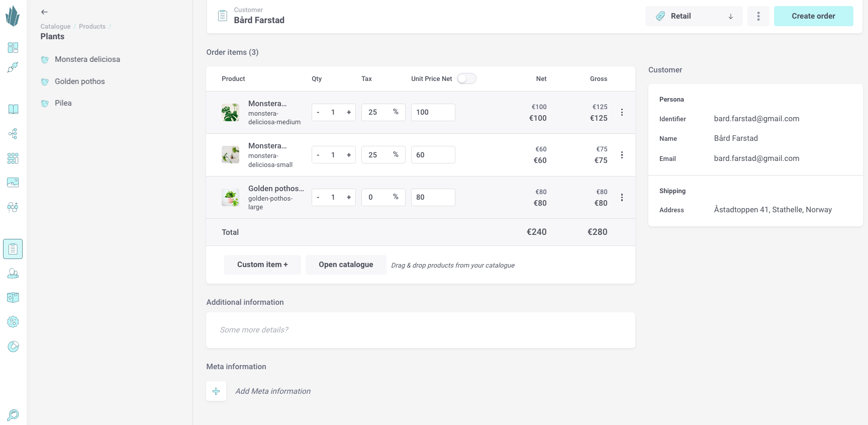The width and height of the screenshot is (868, 425).
Task: Decrease quantity of Golden pothos large
Action: click(318, 197)
